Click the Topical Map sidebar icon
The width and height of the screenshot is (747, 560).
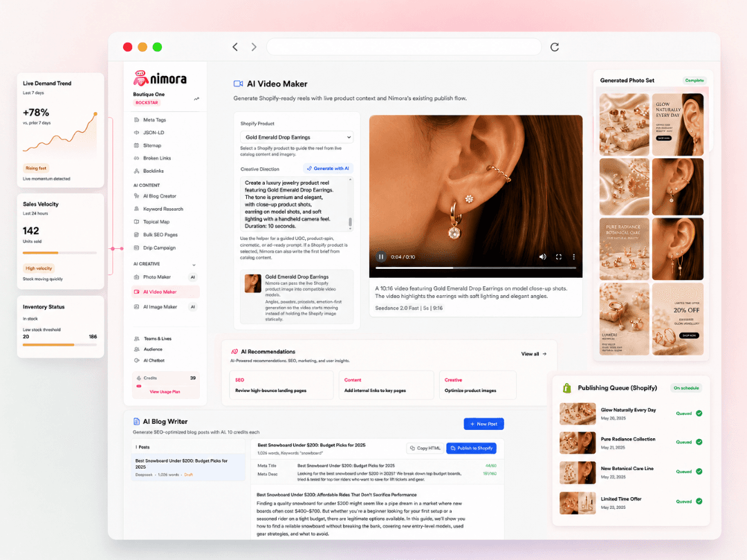click(137, 222)
